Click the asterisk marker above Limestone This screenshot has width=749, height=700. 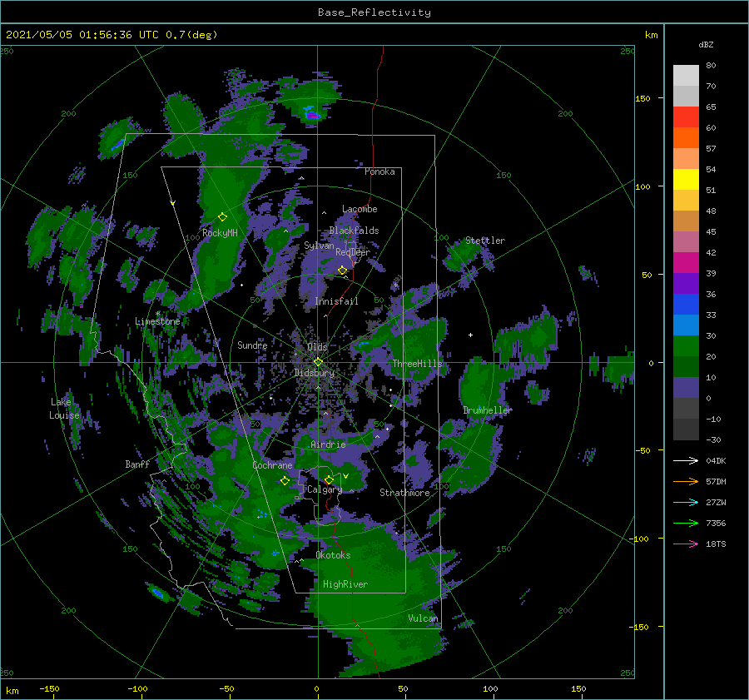[x=158, y=314]
